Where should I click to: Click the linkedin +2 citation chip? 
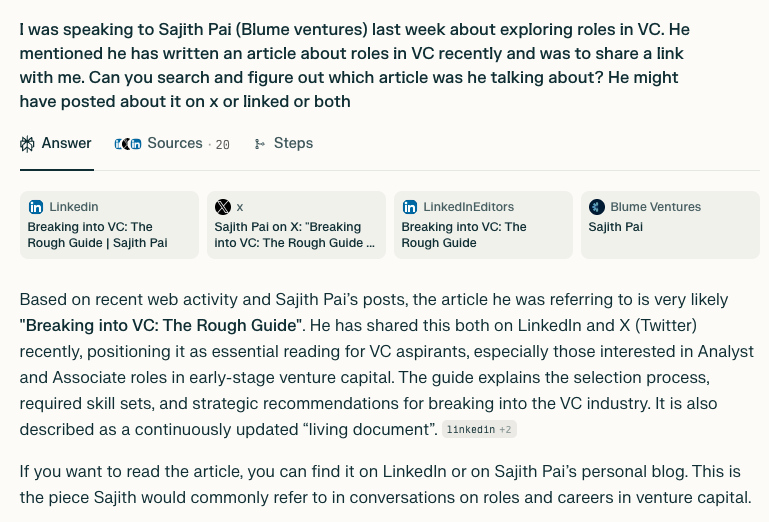(479, 430)
